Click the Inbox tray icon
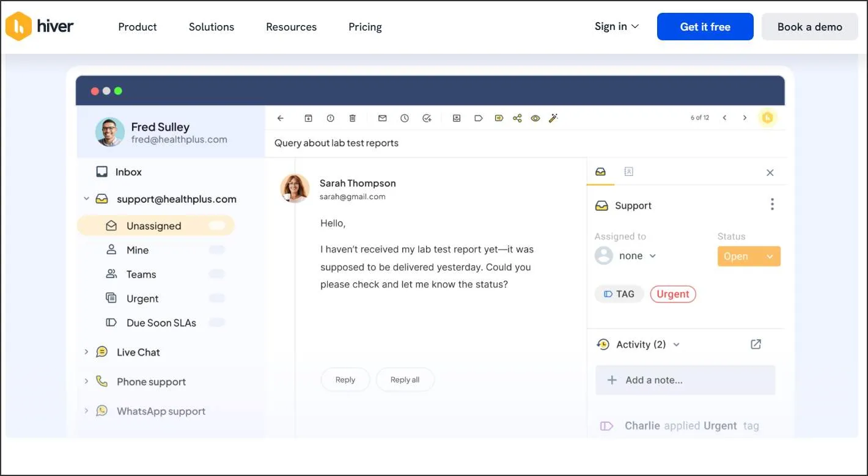Viewport: 868px width, 476px height. [102, 172]
